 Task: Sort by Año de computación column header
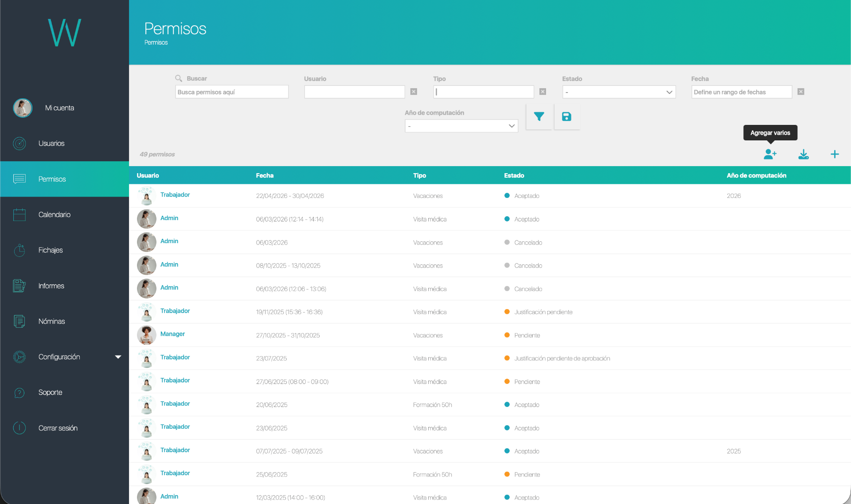[756, 175]
